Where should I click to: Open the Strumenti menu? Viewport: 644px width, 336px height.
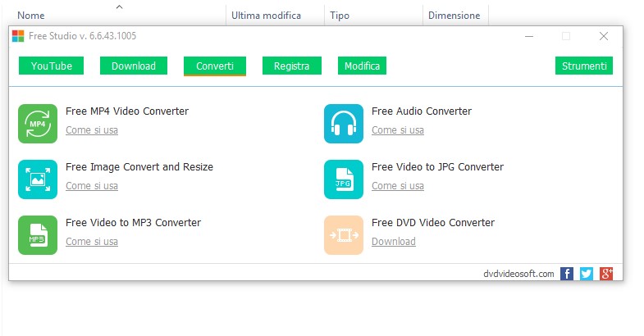[x=584, y=66]
